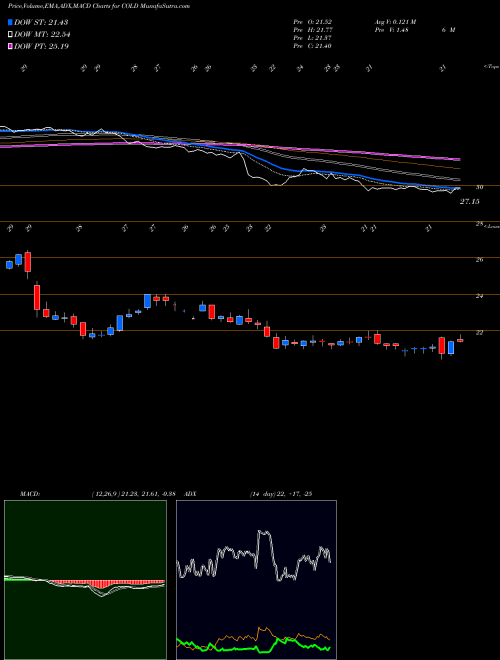Open the green MACD histogram panel
This screenshot has width=500, height=660.
point(85,580)
